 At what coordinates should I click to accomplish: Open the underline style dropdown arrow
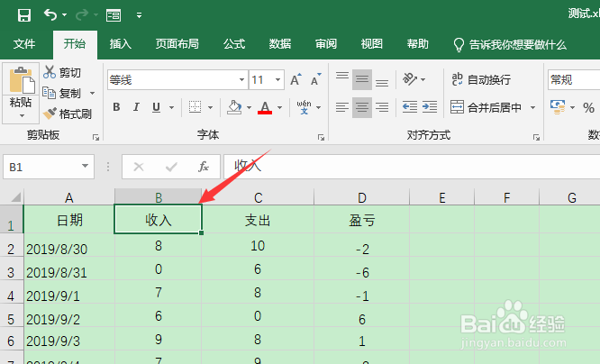click(171, 107)
